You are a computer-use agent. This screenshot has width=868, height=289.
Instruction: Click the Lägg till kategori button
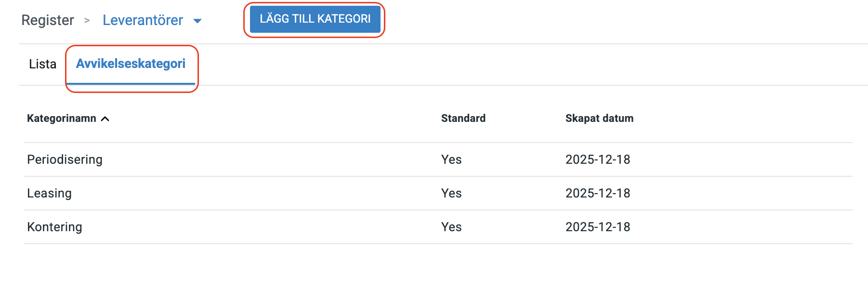coord(315,19)
